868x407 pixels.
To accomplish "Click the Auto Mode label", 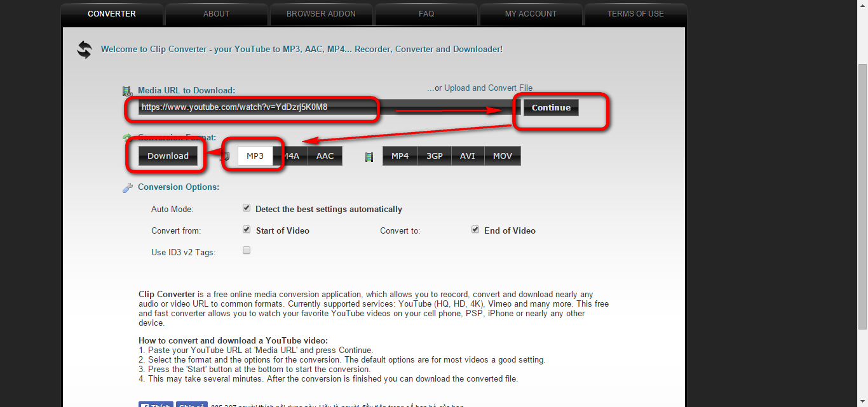I will coord(172,210).
